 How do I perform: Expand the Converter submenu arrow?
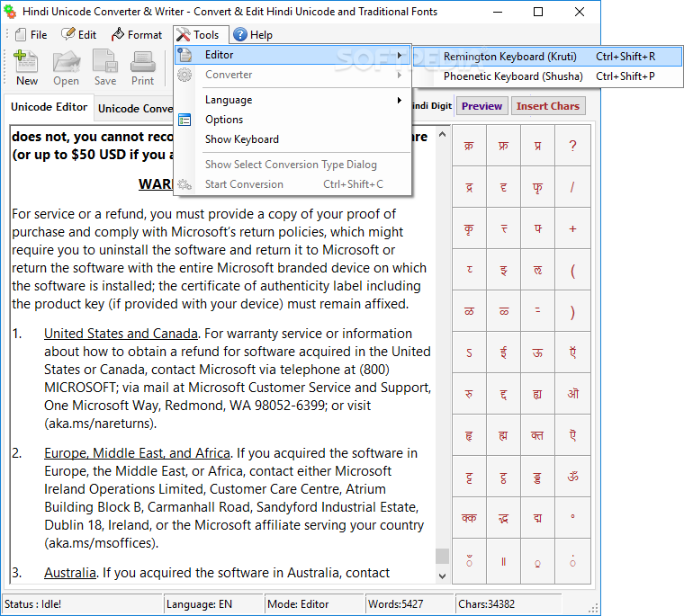399,75
